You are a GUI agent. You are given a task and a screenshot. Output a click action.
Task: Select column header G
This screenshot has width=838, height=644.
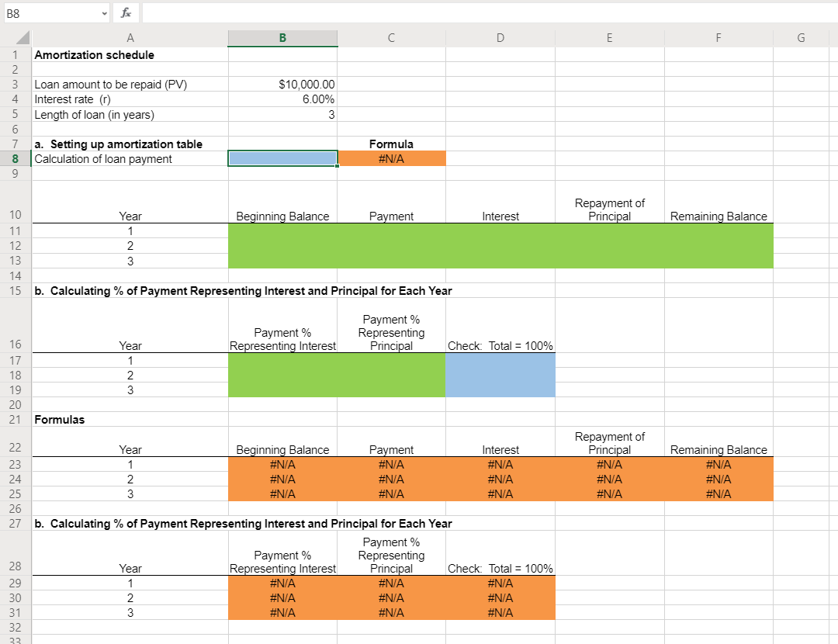click(801, 37)
